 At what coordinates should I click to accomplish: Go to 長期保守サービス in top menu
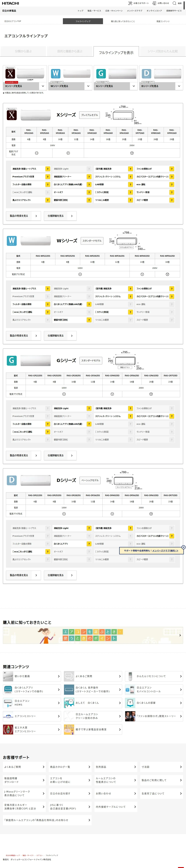pyautogui.click(x=174, y=11)
